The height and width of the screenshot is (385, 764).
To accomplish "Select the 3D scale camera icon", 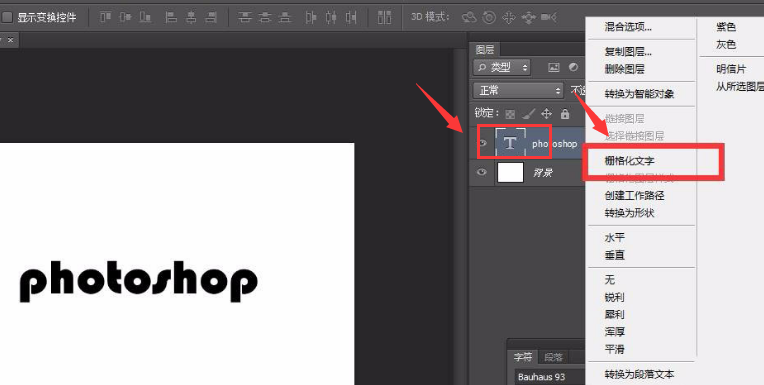I will (549, 18).
